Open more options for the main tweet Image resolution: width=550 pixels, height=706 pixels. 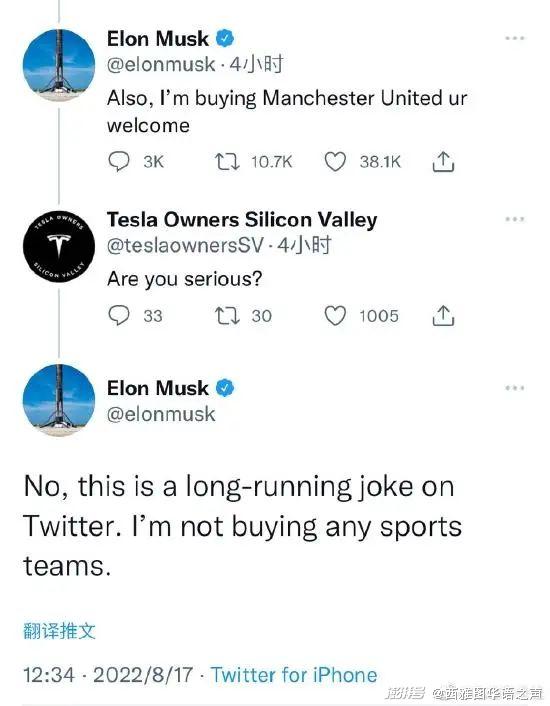[x=515, y=388]
